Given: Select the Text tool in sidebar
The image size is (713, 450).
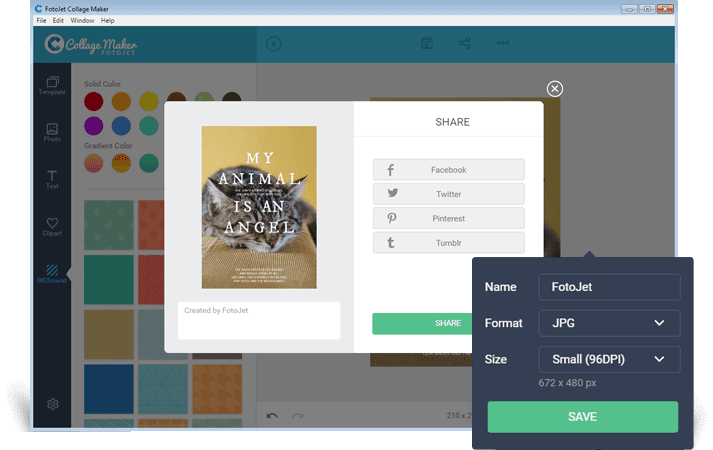Looking at the screenshot, I should pyautogui.click(x=52, y=180).
